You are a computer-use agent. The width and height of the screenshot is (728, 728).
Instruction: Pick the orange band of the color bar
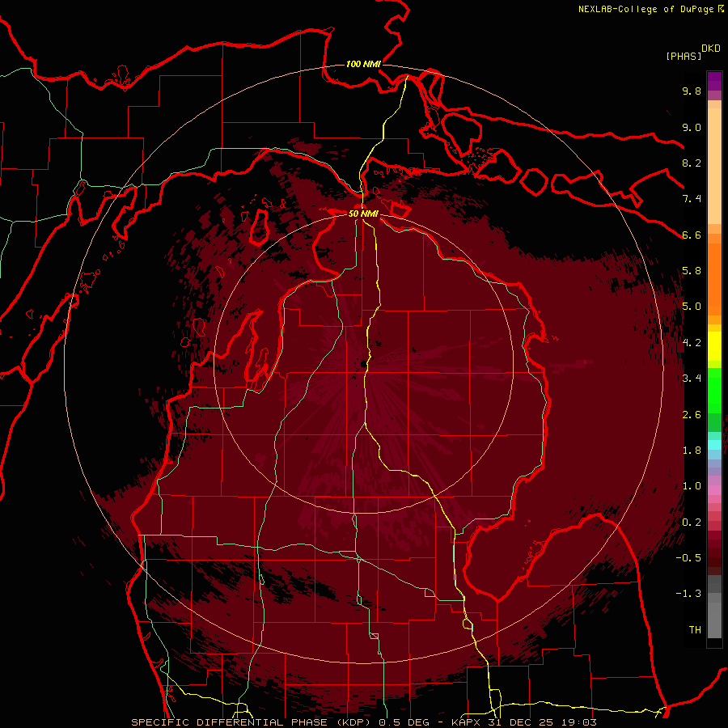click(714, 278)
